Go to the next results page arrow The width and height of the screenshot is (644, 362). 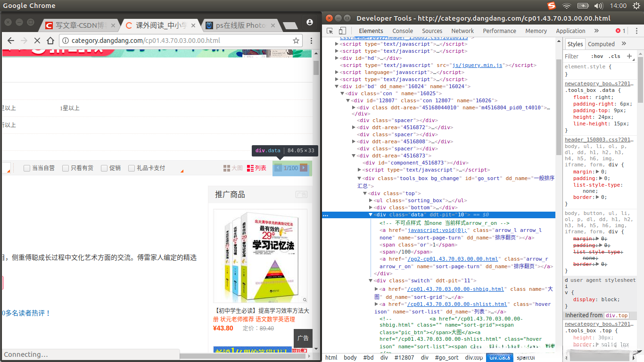[304, 168]
